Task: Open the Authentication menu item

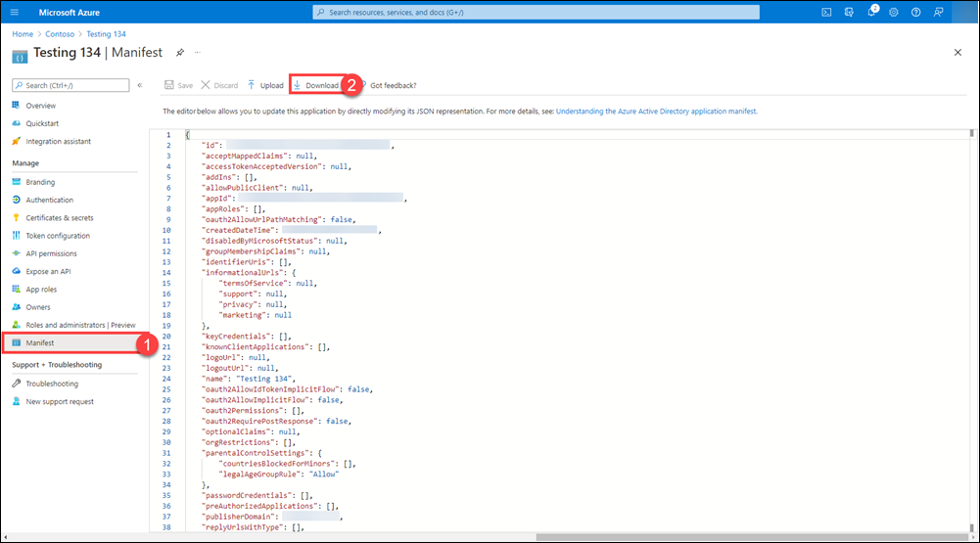Action: 49,200
